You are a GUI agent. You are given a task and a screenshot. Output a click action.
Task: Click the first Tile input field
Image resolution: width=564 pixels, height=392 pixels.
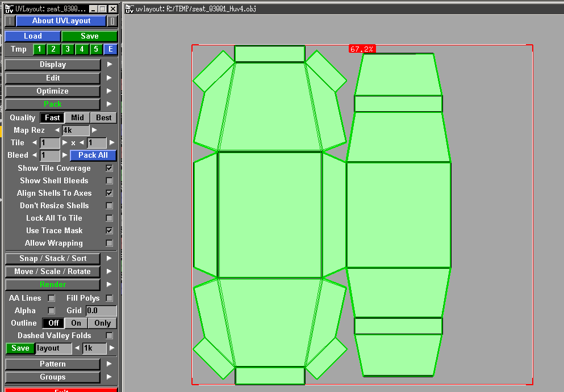(x=49, y=142)
